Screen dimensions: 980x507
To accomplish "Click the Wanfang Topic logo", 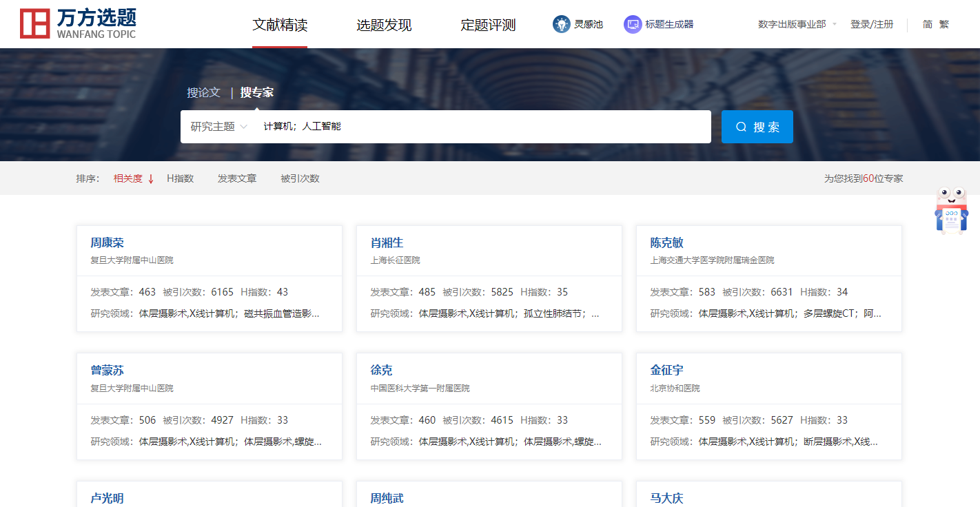I will click(78, 24).
